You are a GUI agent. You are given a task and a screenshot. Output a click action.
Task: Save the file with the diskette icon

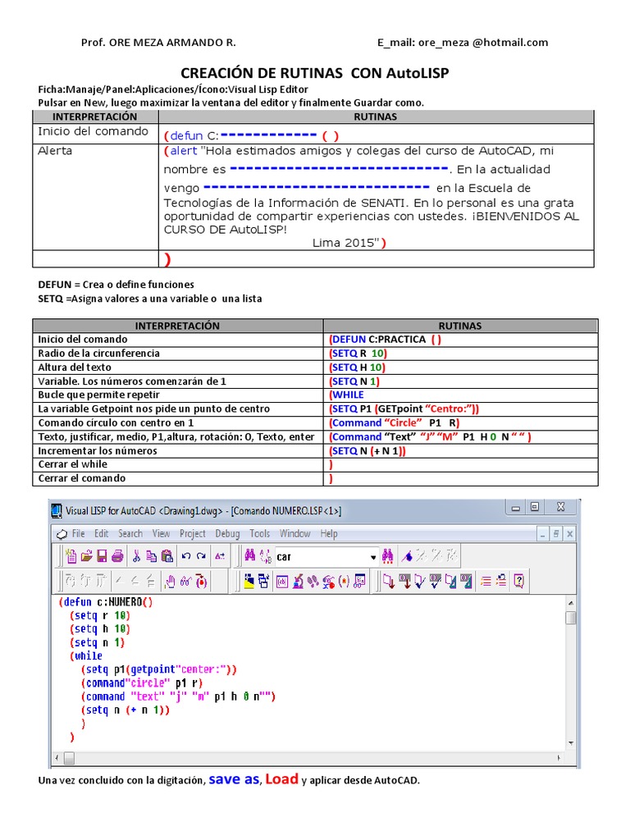coord(101,556)
